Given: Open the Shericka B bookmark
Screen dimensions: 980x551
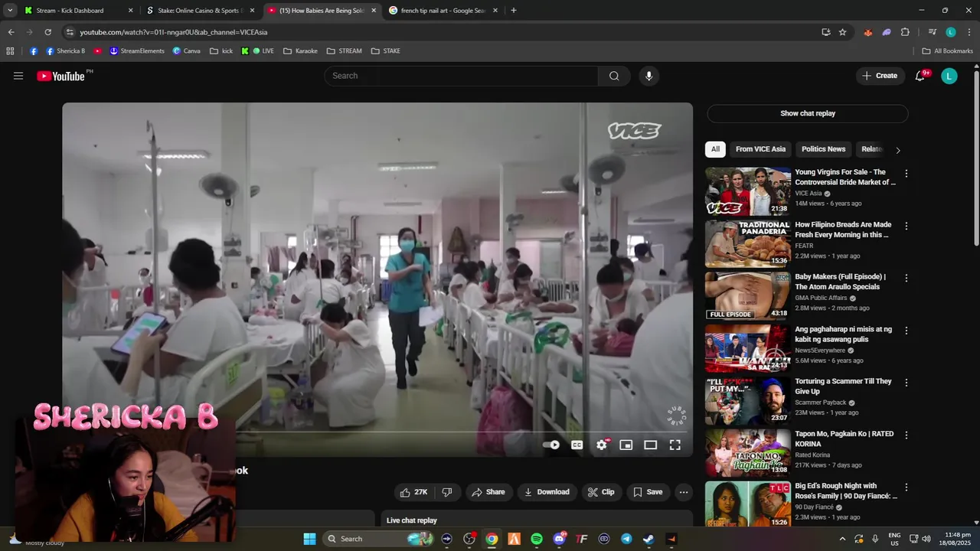Looking at the screenshot, I should (x=65, y=51).
